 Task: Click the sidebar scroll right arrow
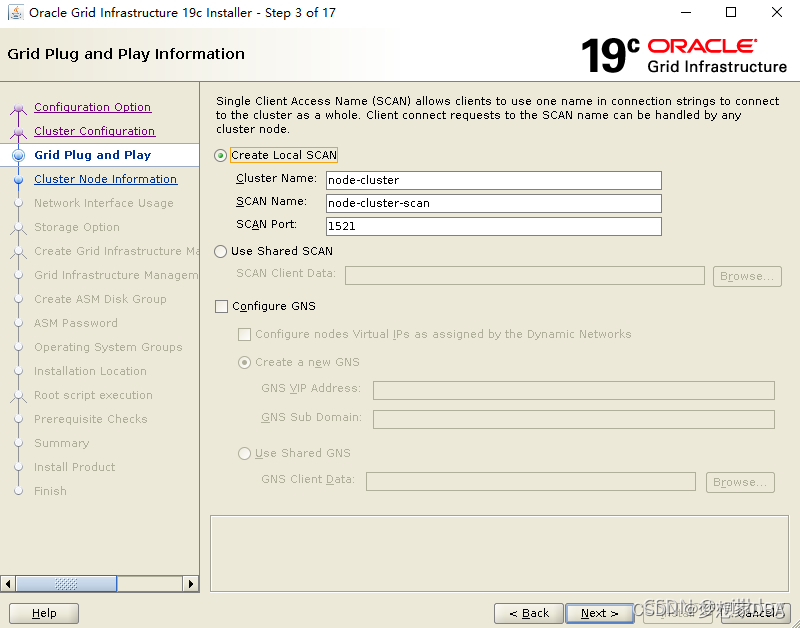(190, 584)
